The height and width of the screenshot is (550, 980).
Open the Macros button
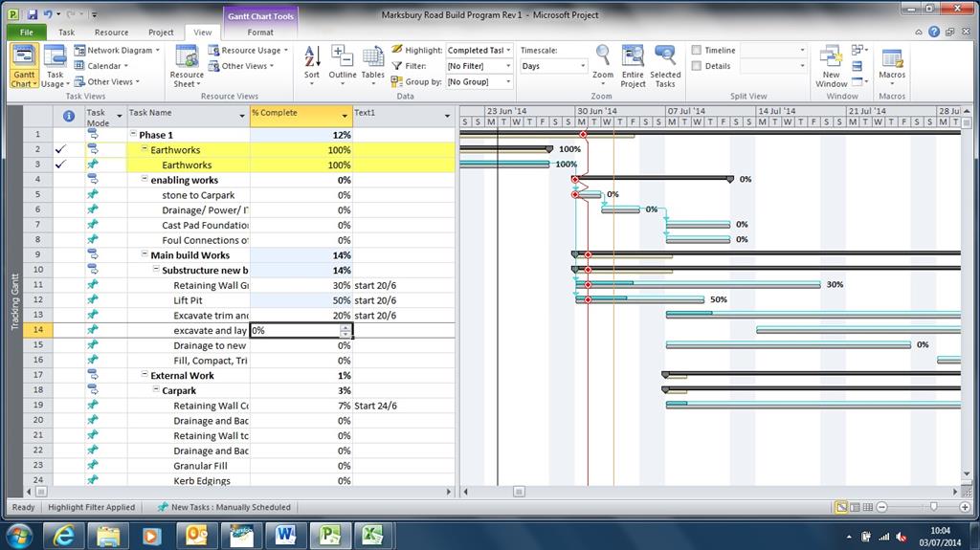pyautogui.click(x=892, y=66)
